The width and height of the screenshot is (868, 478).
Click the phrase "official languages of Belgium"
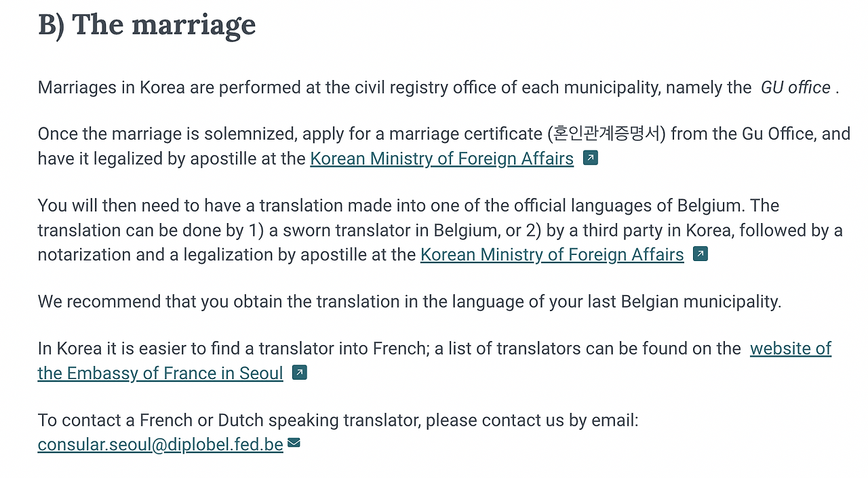[x=620, y=205]
